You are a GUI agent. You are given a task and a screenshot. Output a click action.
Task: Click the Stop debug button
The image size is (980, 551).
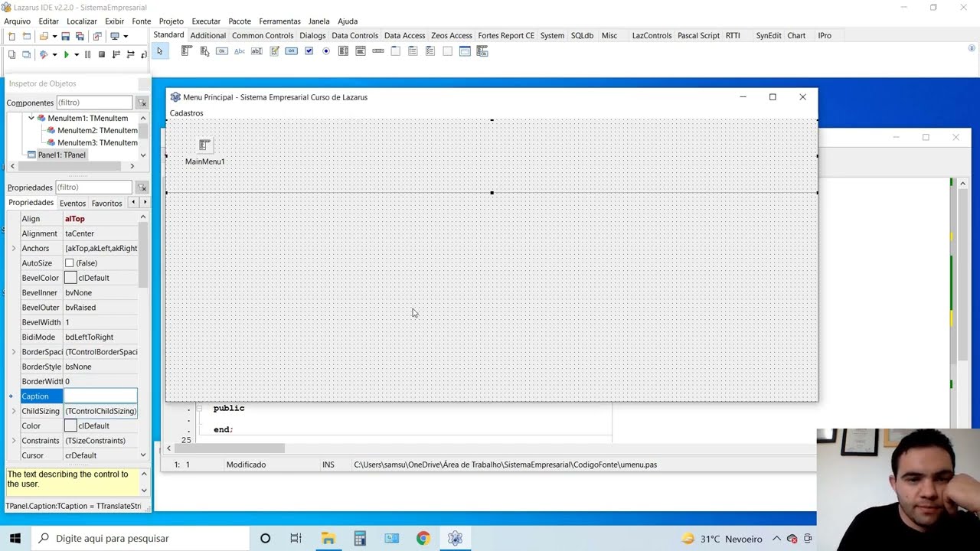[101, 54]
